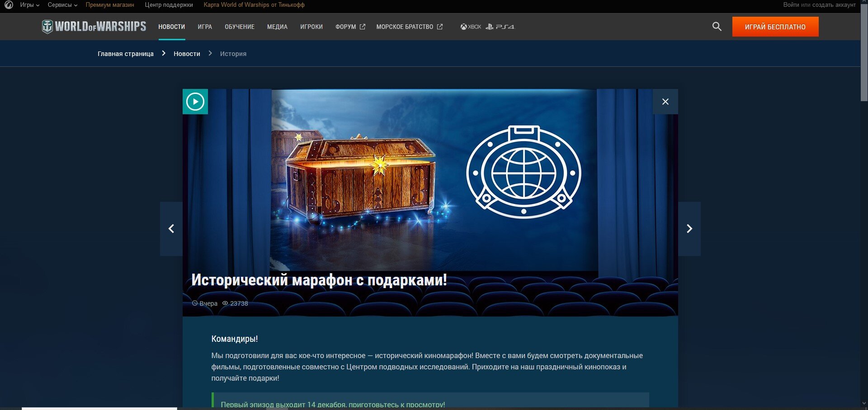
Task: Open the ФОРУМ external link
Action: [x=350, y=27]
